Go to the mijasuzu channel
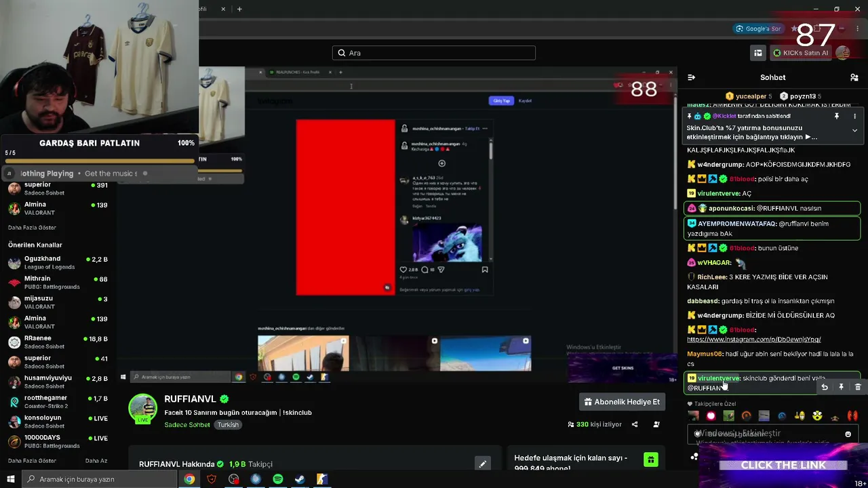This screenshot has height=488, width=868. coord(58,302)
